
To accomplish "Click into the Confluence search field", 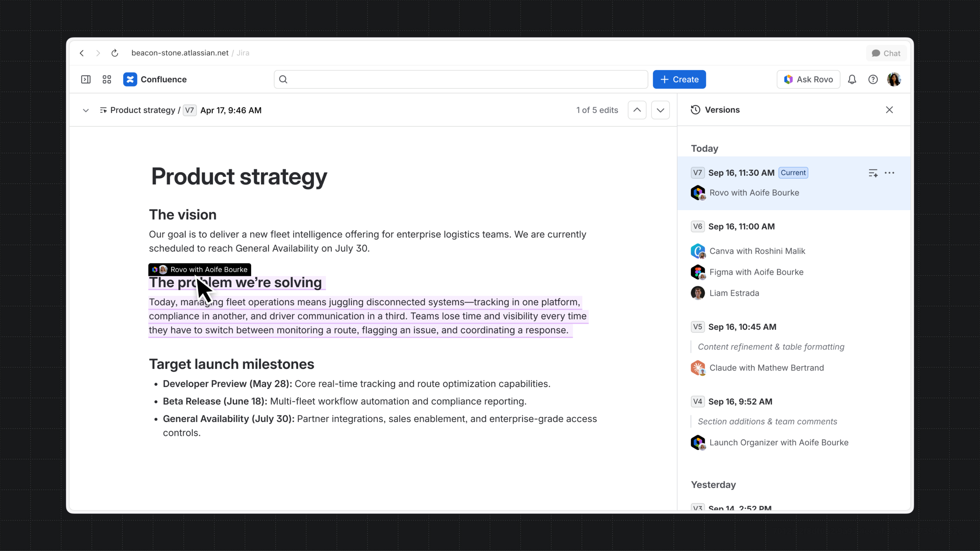I will pos(461,79).
